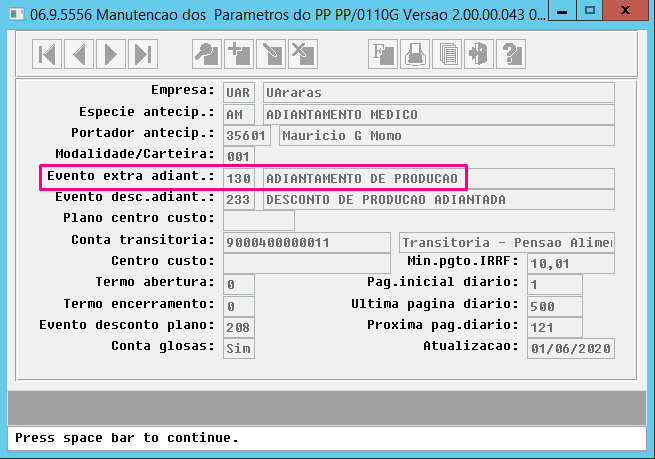655x459 pixels.
Task: Click the copy documents icon
Action: point(447,54)
